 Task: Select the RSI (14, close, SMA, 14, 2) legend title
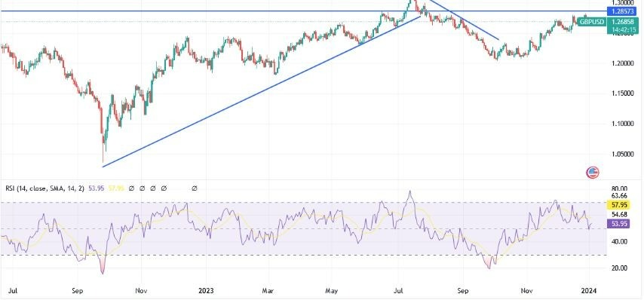[44, 188]
